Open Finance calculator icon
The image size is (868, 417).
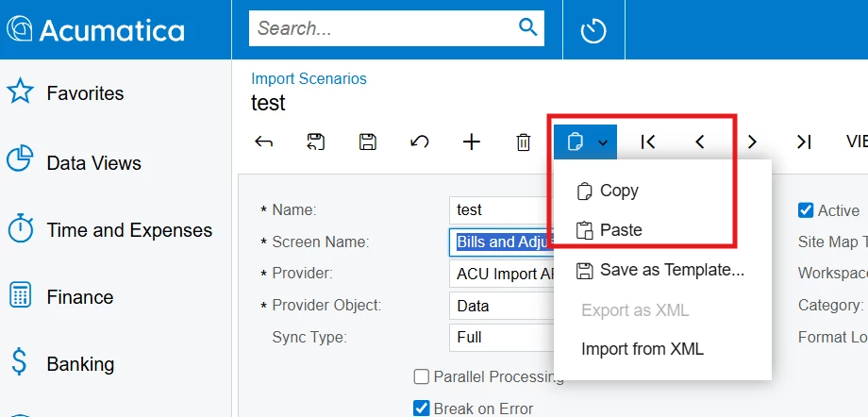tap(21, 295)
